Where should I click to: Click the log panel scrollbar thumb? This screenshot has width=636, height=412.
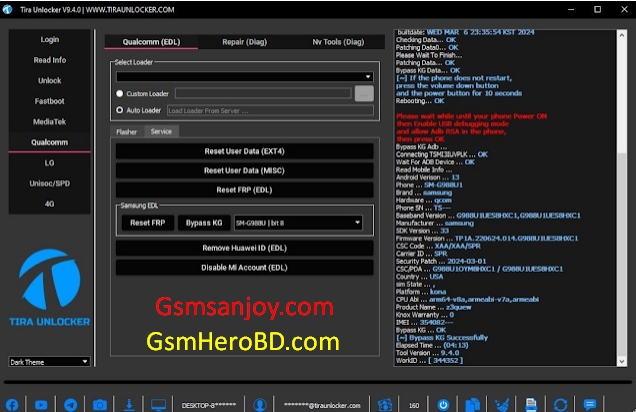click(x=622, y=254)
